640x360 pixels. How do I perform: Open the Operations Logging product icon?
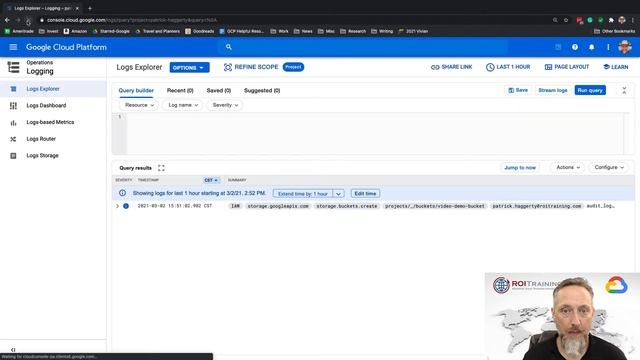pos(13,67)
